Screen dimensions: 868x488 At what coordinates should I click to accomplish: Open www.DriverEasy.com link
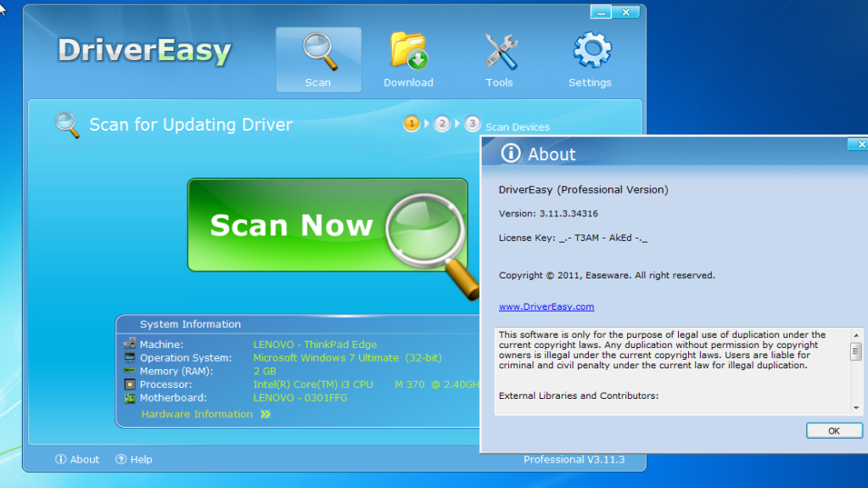pos(546,306)
